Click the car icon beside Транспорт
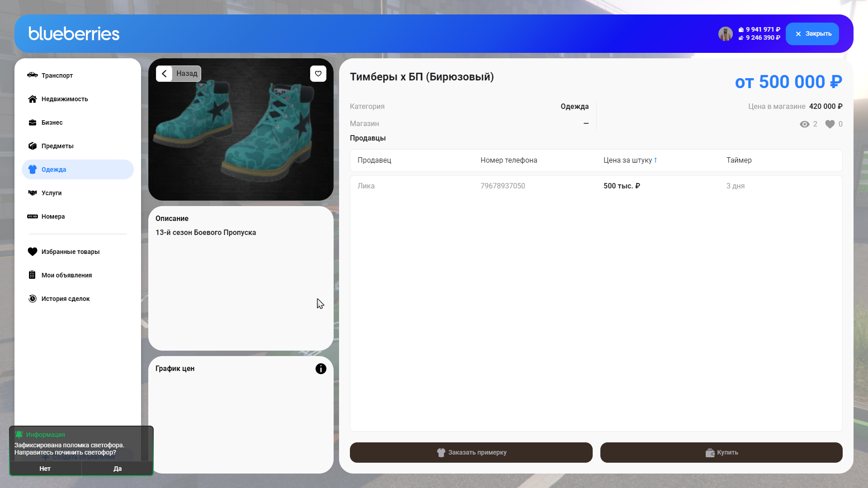The width and height of the screenshot is (868, 488). coord(33,75)
